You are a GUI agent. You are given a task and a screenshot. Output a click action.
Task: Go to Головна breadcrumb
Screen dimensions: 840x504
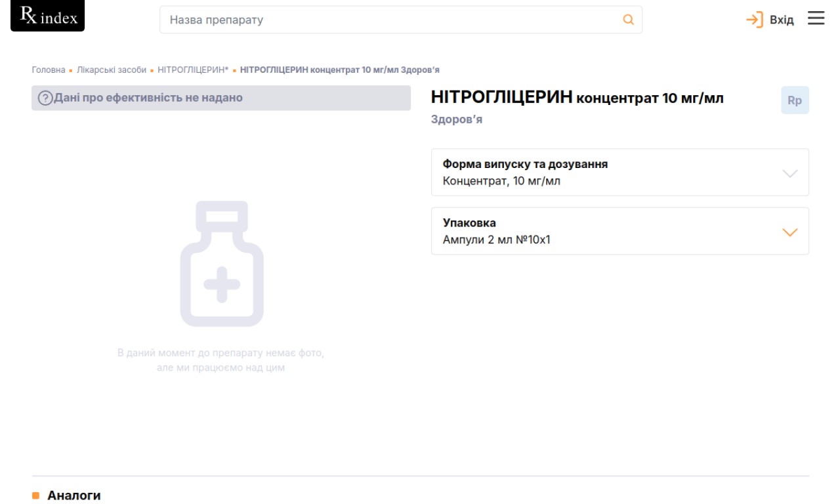click(x=48, y=70)
